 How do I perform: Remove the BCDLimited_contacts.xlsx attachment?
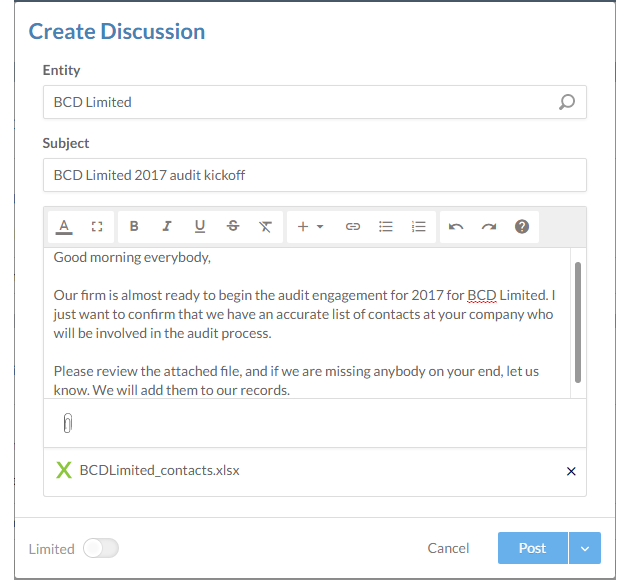click(x=571, y=471)
